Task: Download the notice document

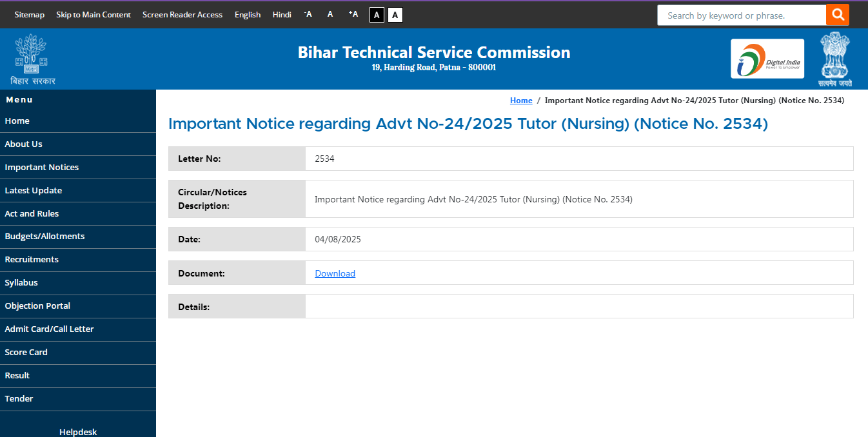Action: point(335,273)
